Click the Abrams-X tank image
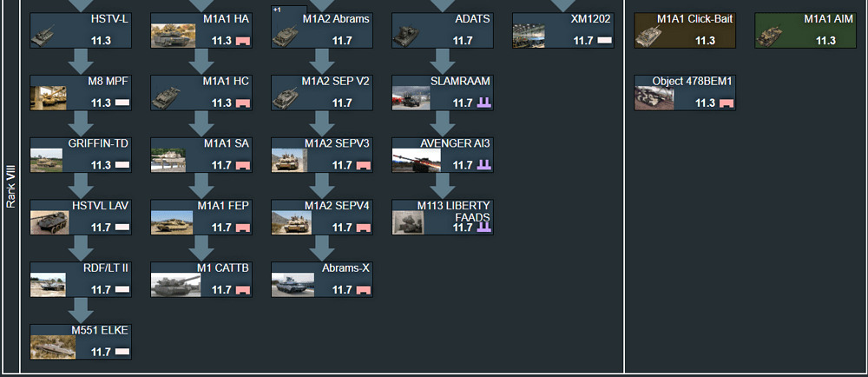 pyautogui.click(x=290, y=285)
